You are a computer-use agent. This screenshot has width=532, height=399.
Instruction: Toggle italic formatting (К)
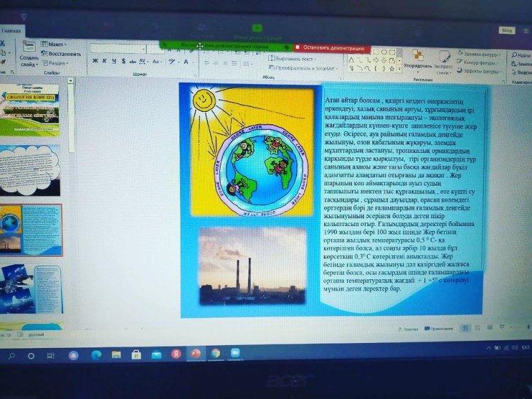[104, 61]
